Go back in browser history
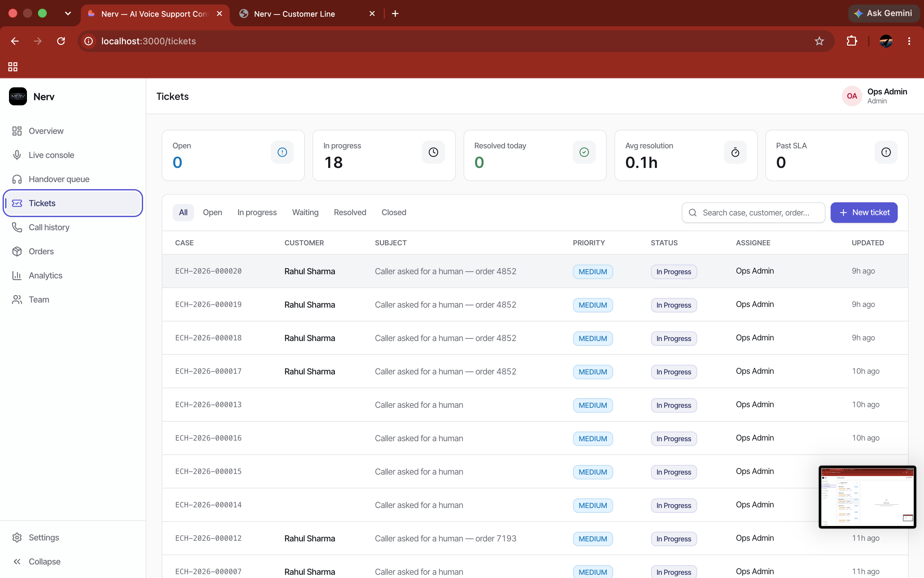The width and height of the screenshot is (924, 578). click(15, 41)
